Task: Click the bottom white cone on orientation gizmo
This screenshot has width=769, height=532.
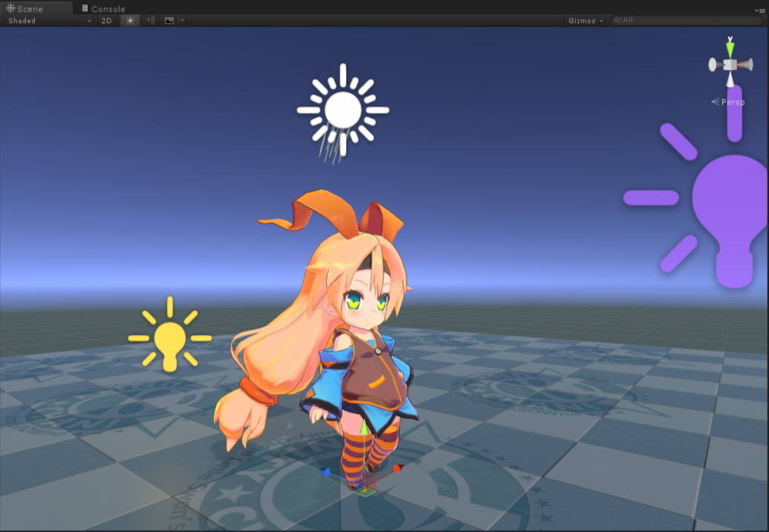Action: (730, 79)
